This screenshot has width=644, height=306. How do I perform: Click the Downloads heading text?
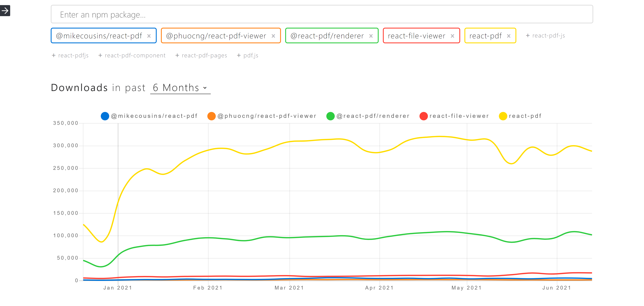click(x=79, y=88)
